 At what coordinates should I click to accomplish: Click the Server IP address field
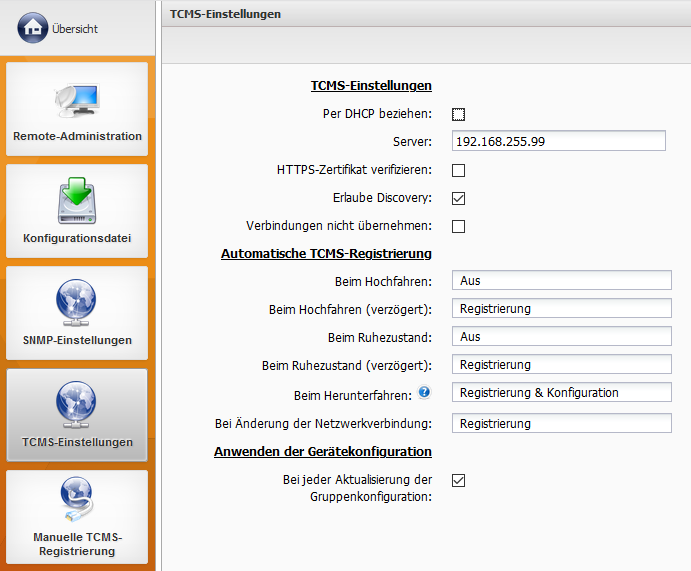pyautogui.click(x=558, y=142)
